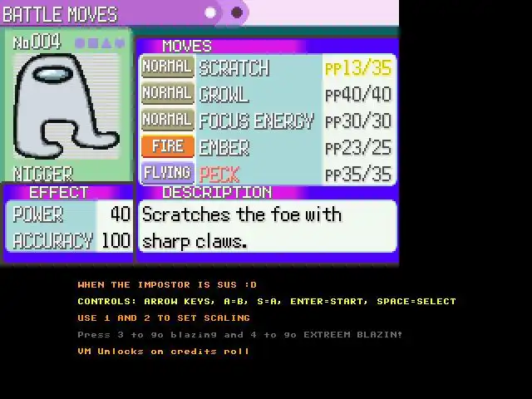Click the square marking icon
The image size is (532, 399).
pos(93,43)
